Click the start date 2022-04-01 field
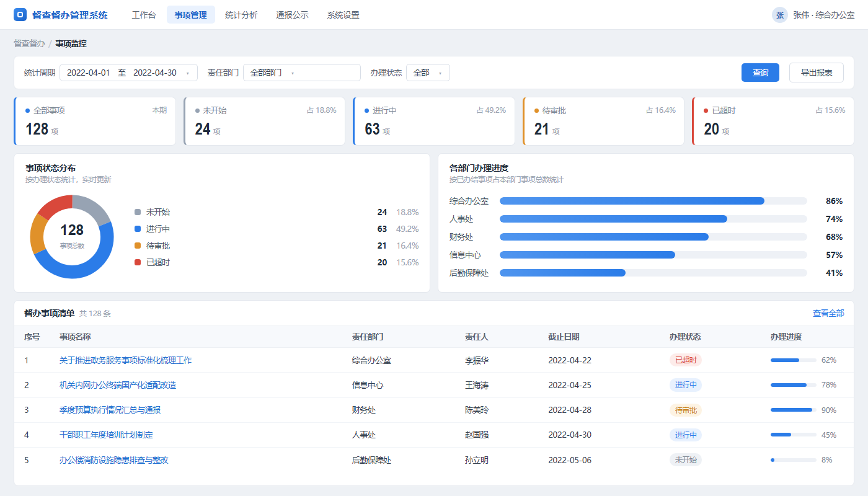 click(88, 73)
